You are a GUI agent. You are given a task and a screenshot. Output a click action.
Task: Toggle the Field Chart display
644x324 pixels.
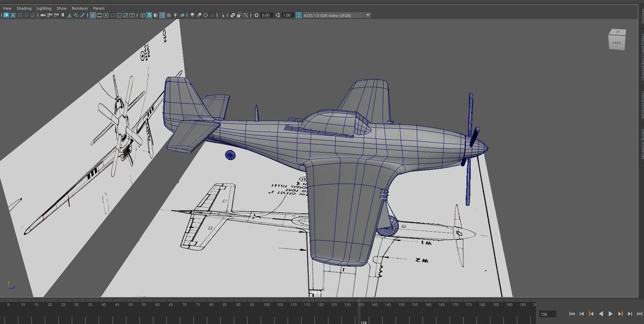point(119,15)
